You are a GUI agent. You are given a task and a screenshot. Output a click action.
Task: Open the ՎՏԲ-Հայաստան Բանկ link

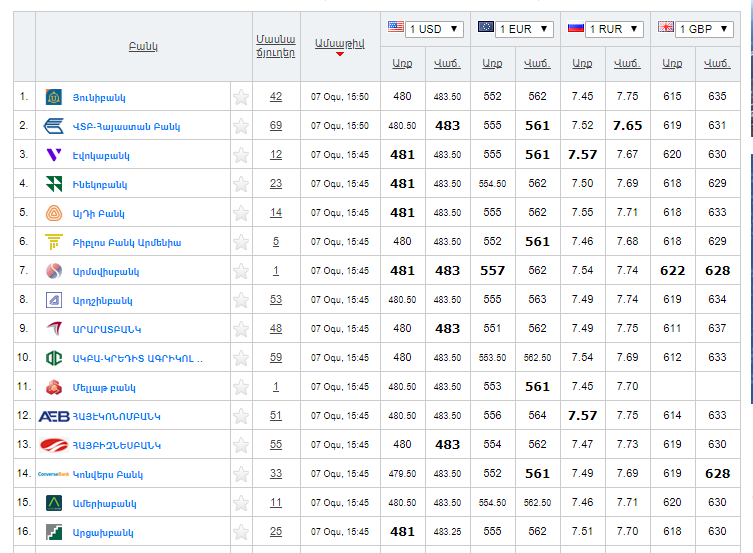click(126, 127)
